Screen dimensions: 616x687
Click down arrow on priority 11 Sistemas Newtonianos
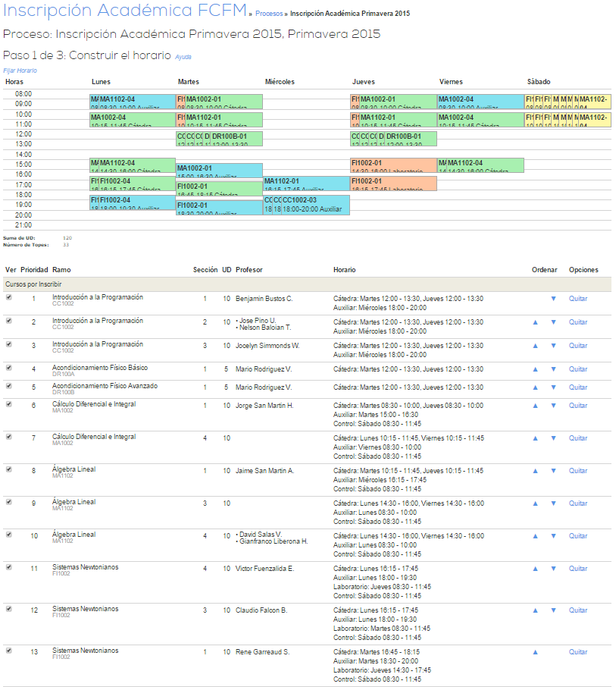[553, 569]
